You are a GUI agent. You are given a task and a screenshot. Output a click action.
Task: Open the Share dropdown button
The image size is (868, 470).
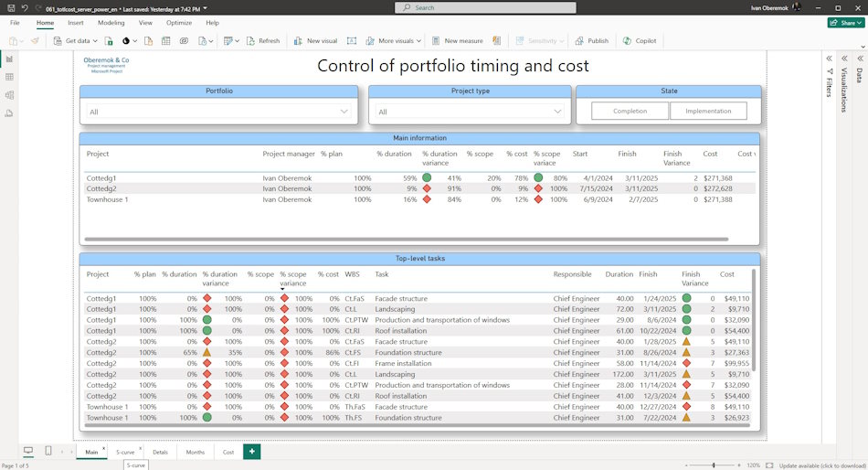point(846,23)
